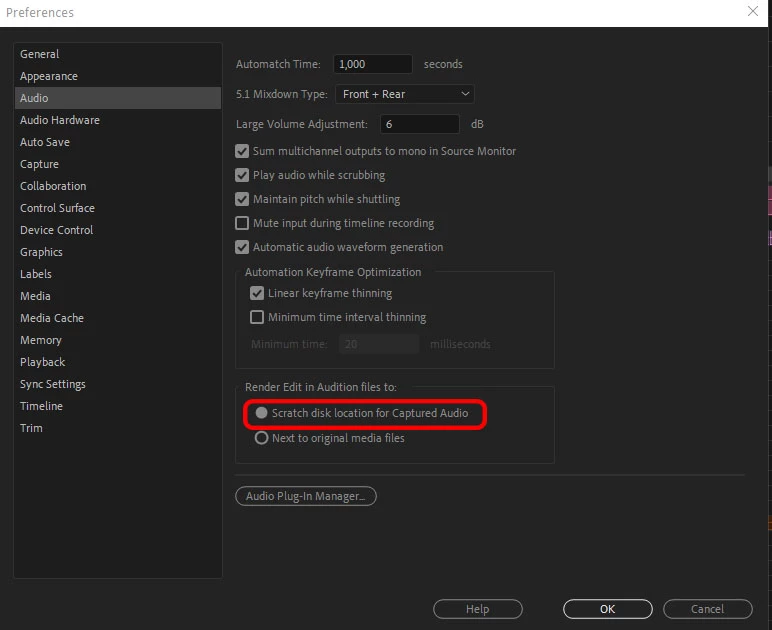Click the Help button
The width and height of the screenshot is (772, 630).
point(478,609)
